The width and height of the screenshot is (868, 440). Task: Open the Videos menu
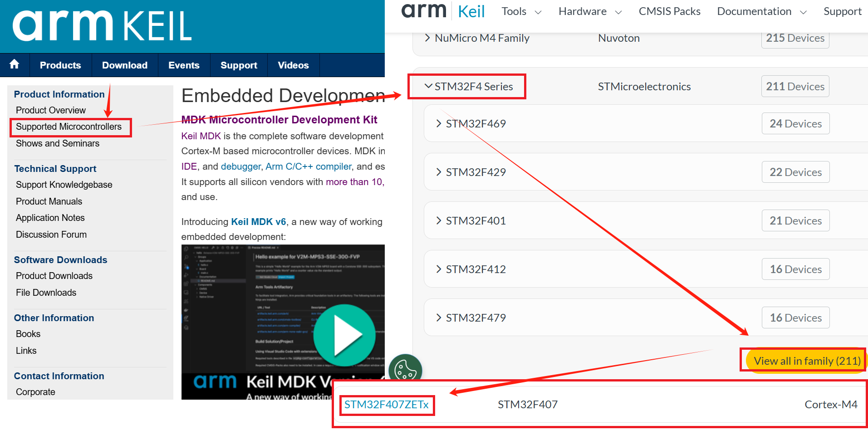point(293,65)
